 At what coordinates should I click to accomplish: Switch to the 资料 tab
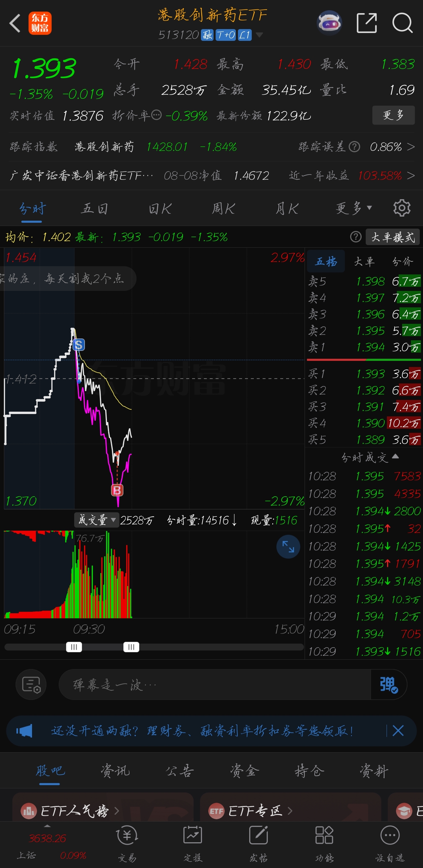click(374, 771)
